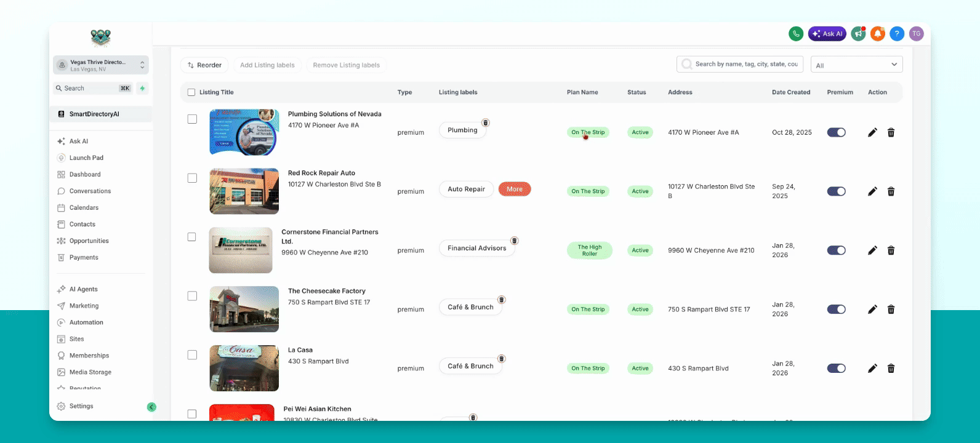Delete the La Casa listing

tap(891, 369)
